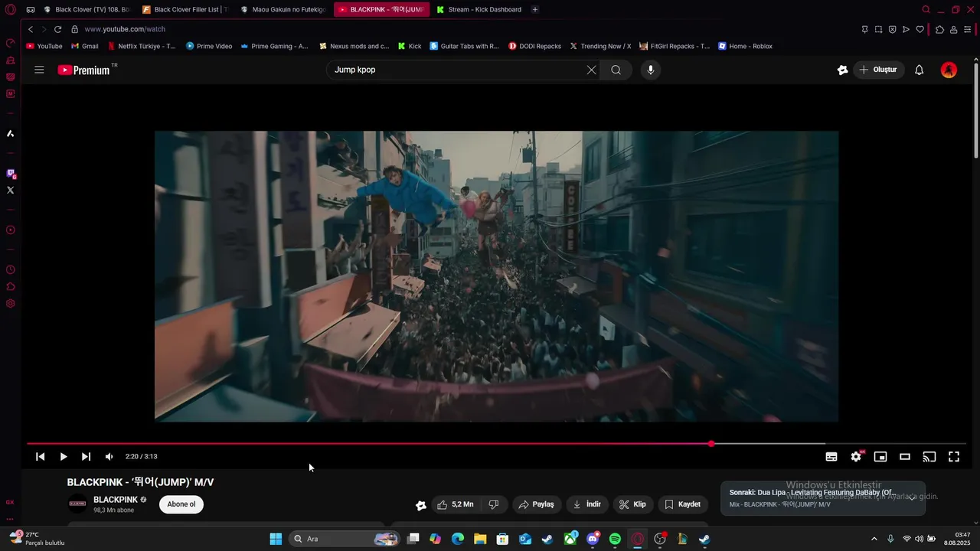This screenshot has width=980, height=551.
Task: Skip to the next video
Action: click(86, 456)
